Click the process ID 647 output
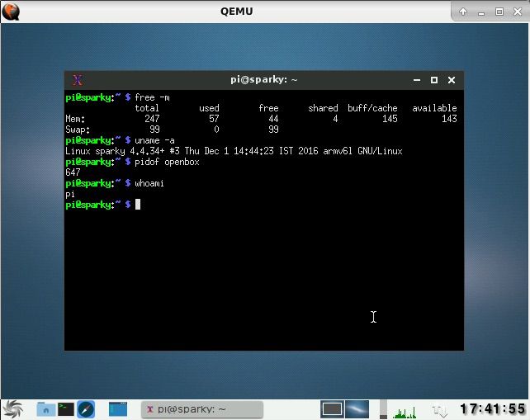 pyautogui.click(x=73, y=172)
